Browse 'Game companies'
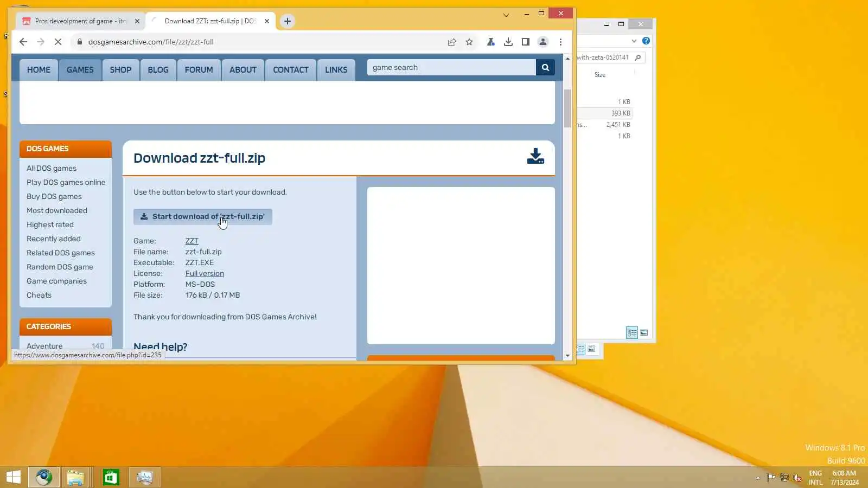This screenshot has width=868, height=488. (x=56, y=281)
